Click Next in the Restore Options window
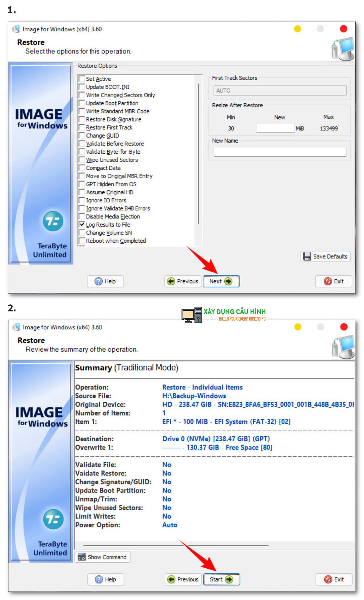 pos(221,281)
